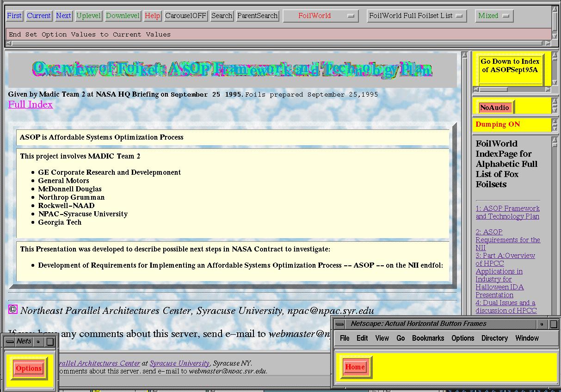This screenshot has width=561, height=392.
Task: Maximize the small Nets window
Action: (x=50, y=342)
